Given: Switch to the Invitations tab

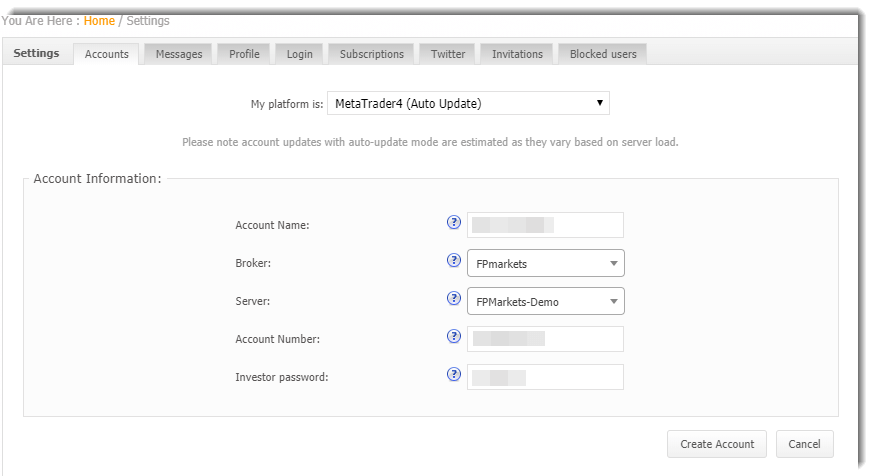Looking at the screenshot, I should [x=517, y=54].
